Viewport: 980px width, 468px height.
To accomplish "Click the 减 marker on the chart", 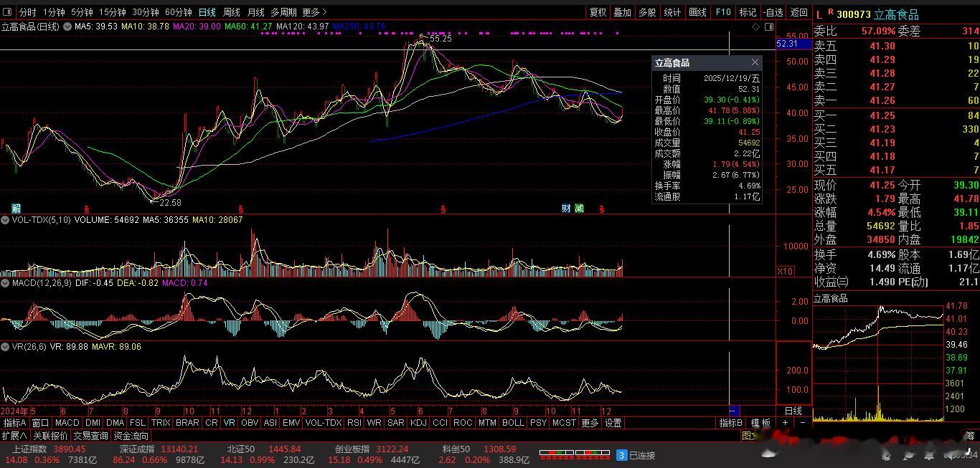I will point(579,209).
